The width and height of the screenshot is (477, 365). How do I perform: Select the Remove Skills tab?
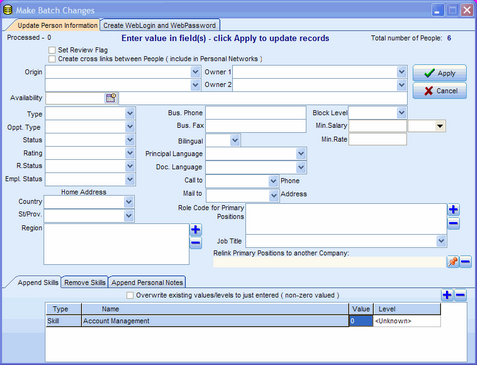tap(85, 283)
